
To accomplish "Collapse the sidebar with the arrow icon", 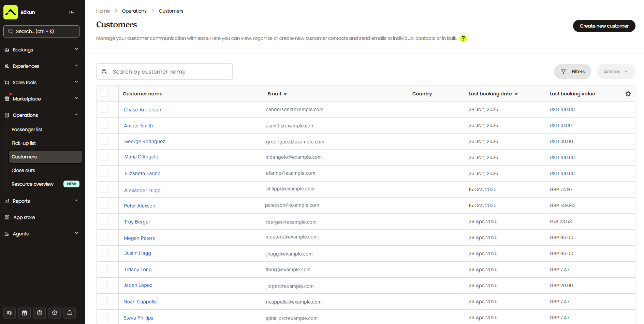I will (72, 12).
